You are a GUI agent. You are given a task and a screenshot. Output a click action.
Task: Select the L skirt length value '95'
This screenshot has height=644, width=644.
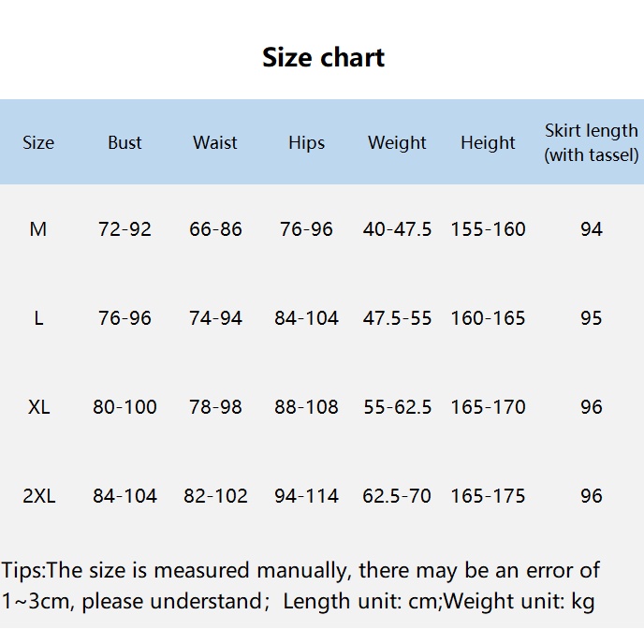[592, 318]
